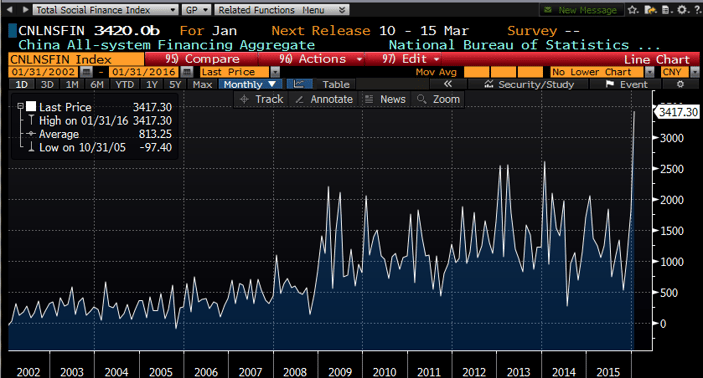The width and height of the screenshot is (703, 378).
Task: Click the Next Release label
Action: (x=321, y=30)
